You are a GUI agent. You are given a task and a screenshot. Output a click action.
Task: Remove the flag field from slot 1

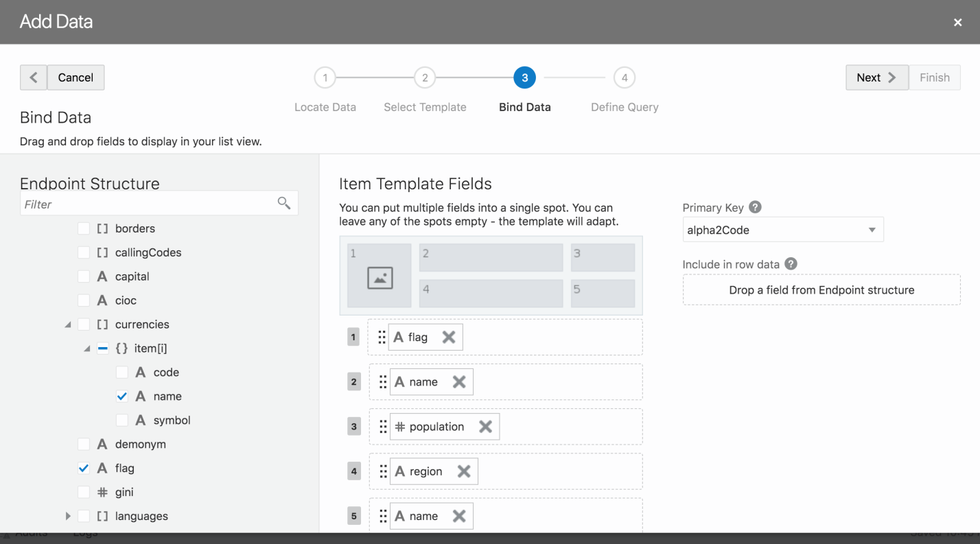point(449,337)
